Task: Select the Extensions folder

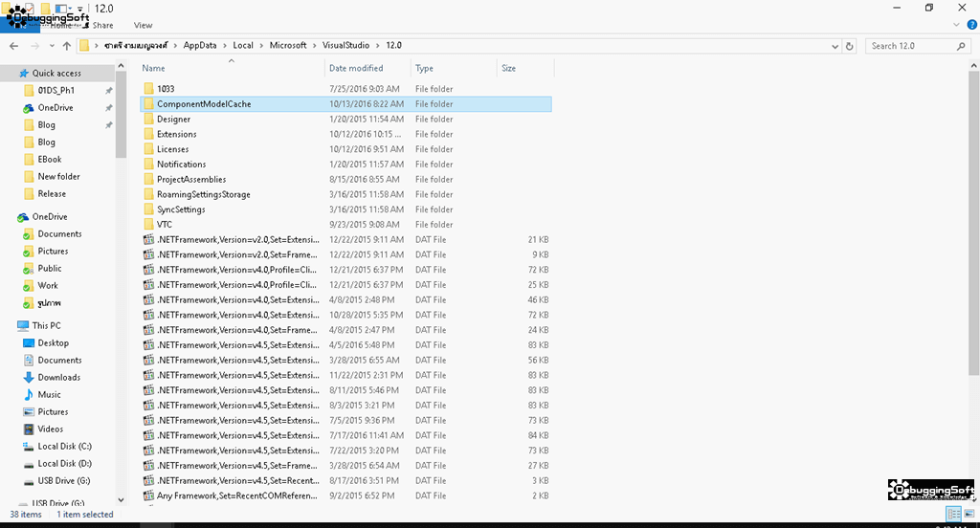Action: pyautogui.click(x=345, y=134)
